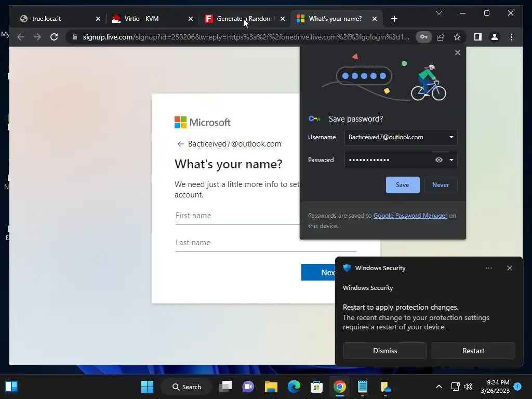Open the tab search chevron

pyautogui.click(x=438, y=13)
